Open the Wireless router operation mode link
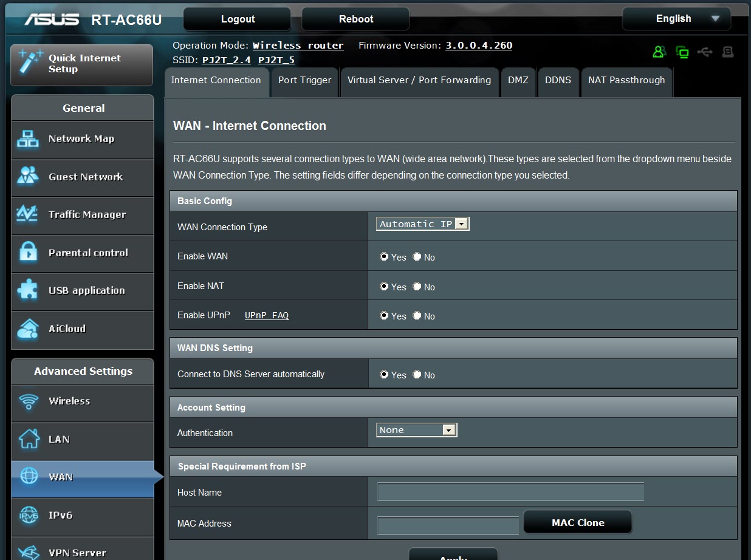The height and width of the screenshot is (560, 751). (298, 46)
